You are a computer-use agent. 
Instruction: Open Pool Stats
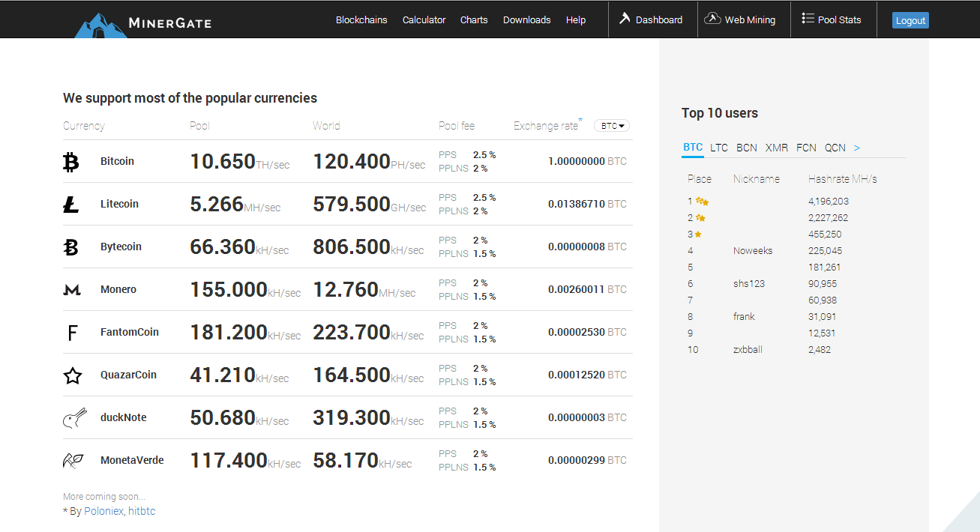tap(832, 19)
